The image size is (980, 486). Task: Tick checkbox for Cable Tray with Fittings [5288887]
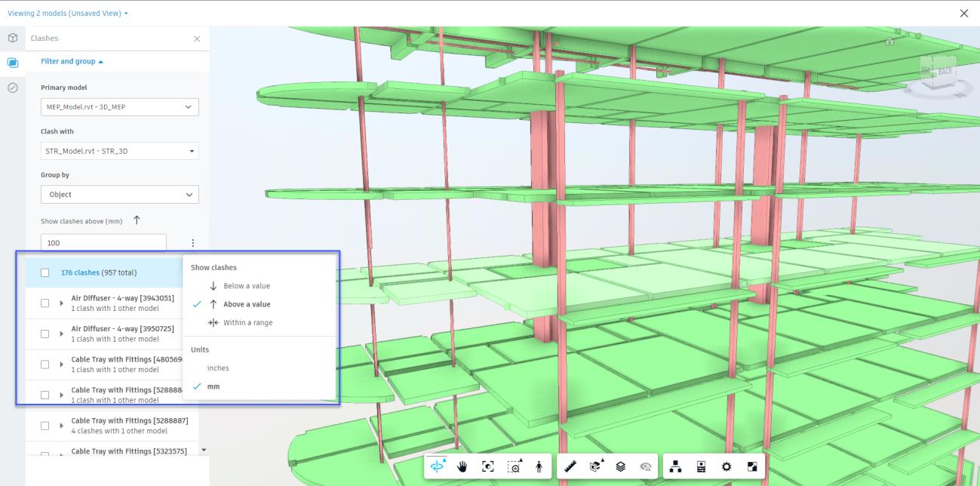click(45, 426)
